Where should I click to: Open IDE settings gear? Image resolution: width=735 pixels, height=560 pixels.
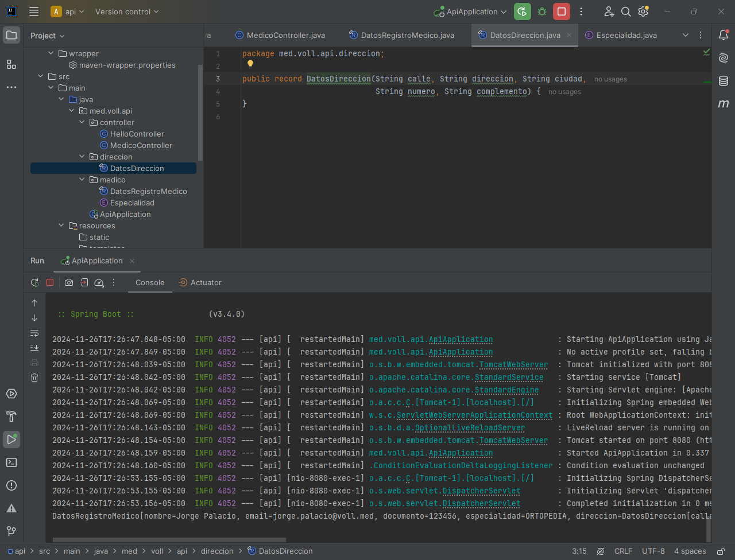pyautogui.click(x=643, y=11)
